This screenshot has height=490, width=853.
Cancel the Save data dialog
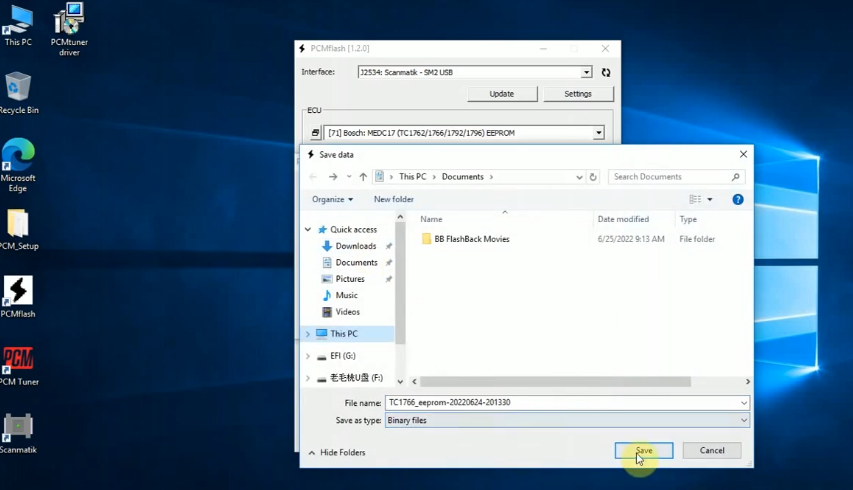click(712, 450)
